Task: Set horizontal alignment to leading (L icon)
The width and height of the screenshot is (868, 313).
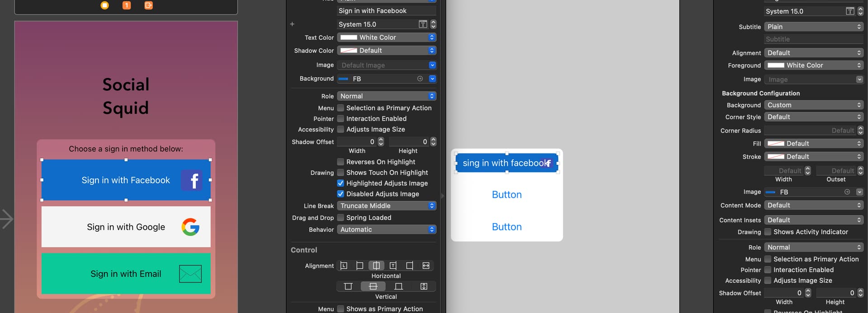Action: [344, 266]
